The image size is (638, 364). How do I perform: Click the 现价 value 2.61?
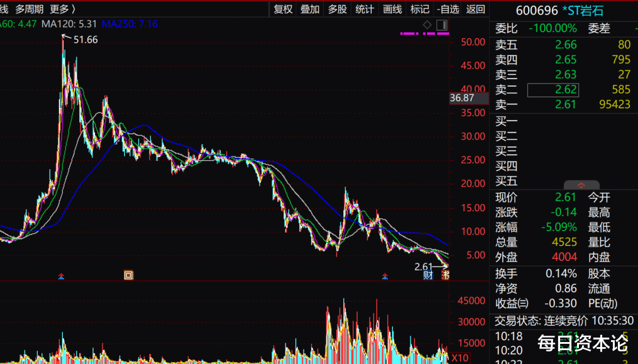coord(566,197)
